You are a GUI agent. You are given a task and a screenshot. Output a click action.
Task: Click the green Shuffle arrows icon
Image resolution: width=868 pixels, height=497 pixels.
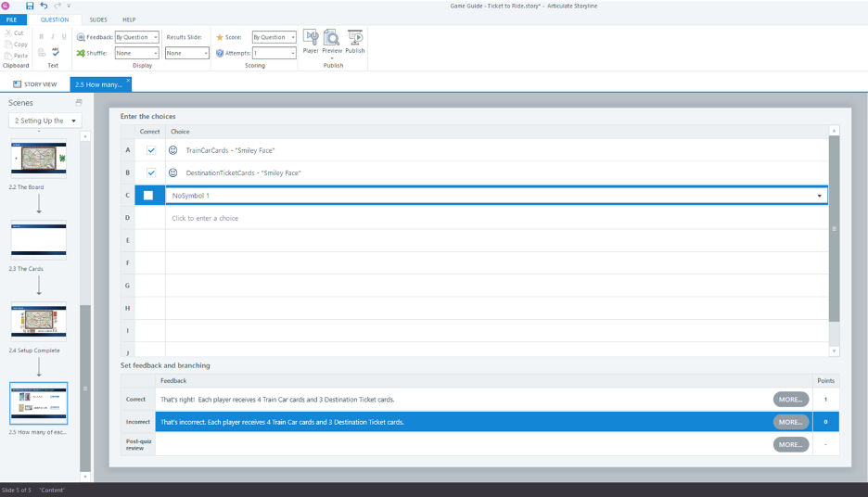81,53
